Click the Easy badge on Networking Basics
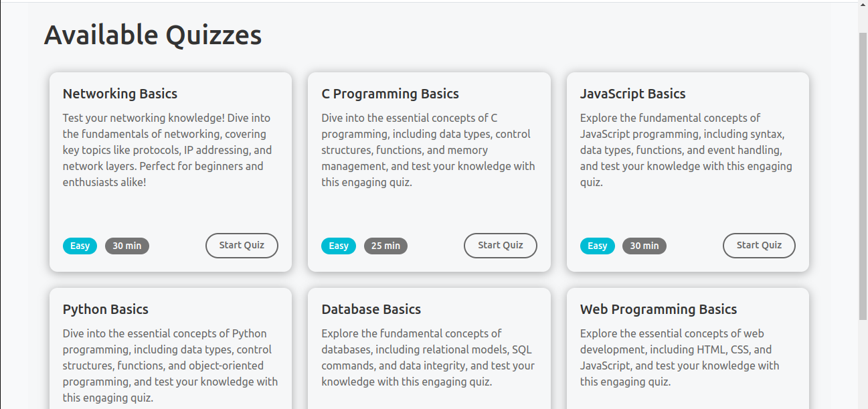This screenshot has width=868, height=409. pyautogui.click(x=80, y=246)
